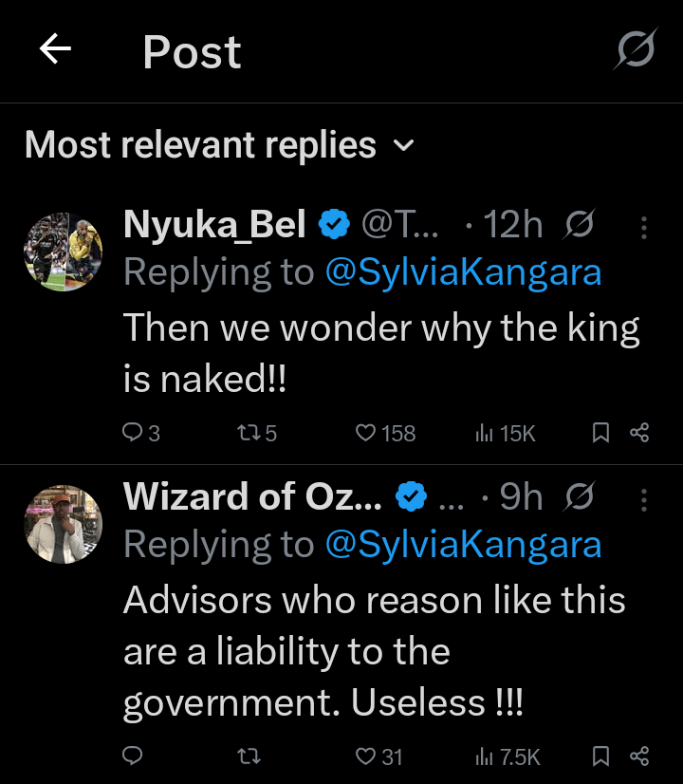Open the Wizard of Oz profile picture

click(x=63, y=525)
